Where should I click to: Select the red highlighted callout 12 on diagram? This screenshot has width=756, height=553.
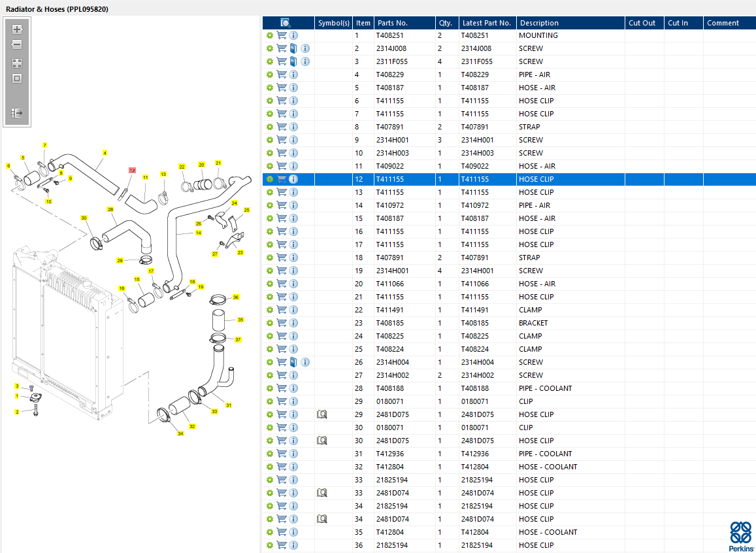[132, 170]
